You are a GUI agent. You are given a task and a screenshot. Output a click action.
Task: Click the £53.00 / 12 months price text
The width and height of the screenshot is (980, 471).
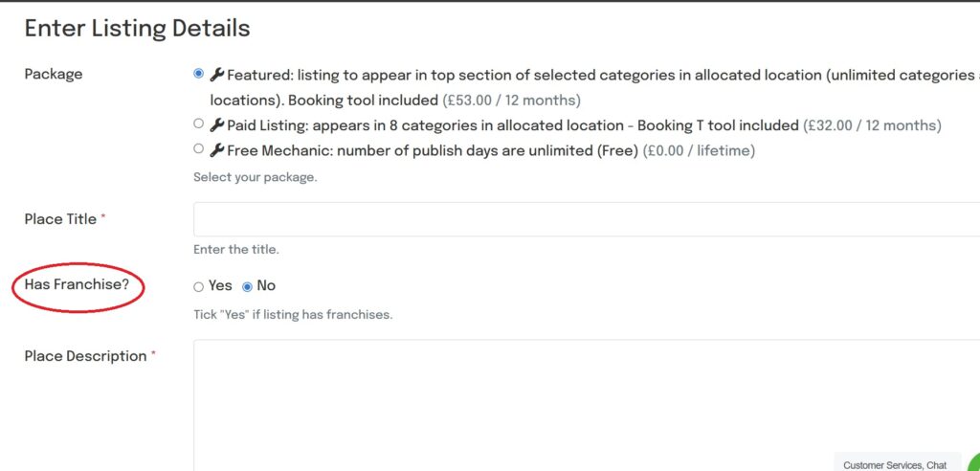click(x=511, y=100)
